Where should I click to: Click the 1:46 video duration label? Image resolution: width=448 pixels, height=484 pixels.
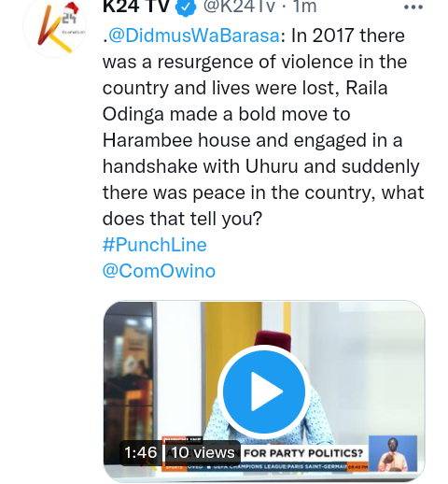coord(141,452)
